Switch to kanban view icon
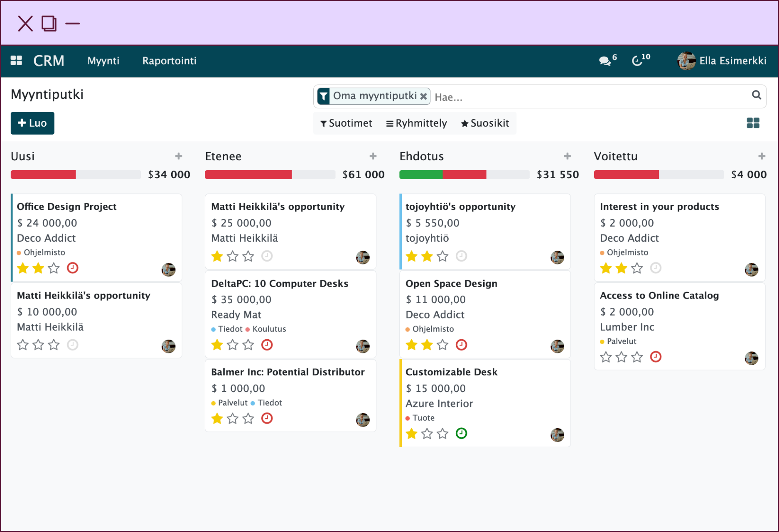The width and height of the screenshot is (779, 532). coord(753,123)
